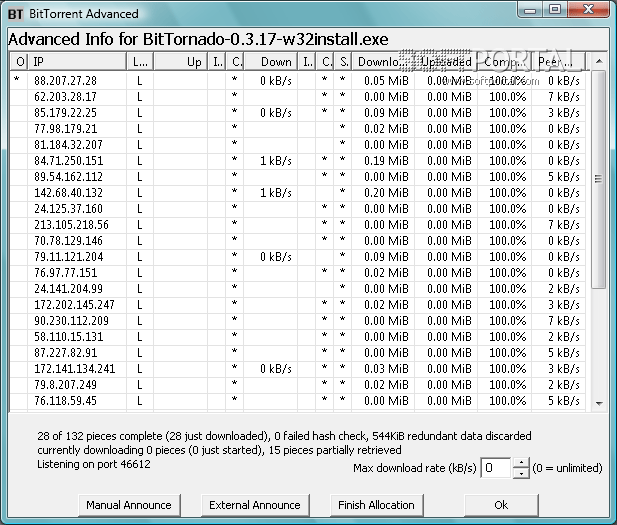Close the BitTorrent Advanced window
The image size is (617, 525).
point(588,10)
